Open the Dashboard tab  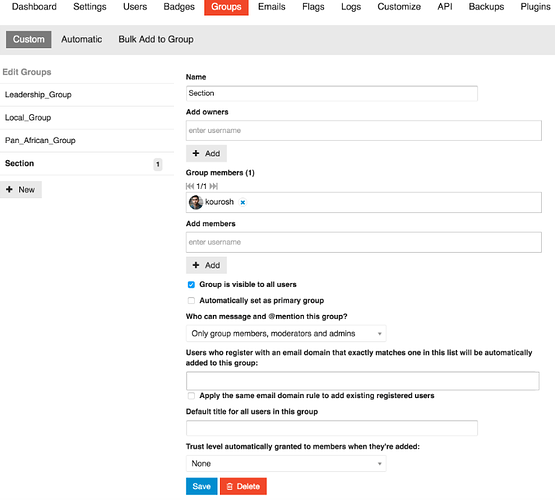point(34,7)
